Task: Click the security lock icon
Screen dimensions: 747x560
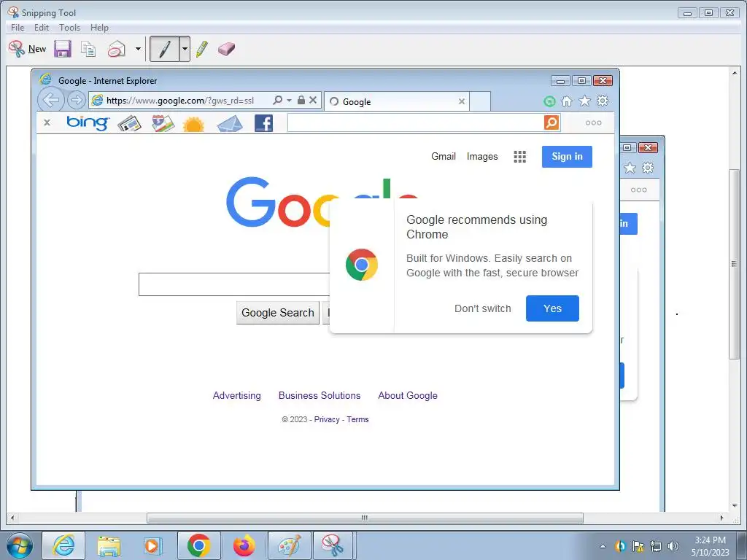Action: [301, 100]
